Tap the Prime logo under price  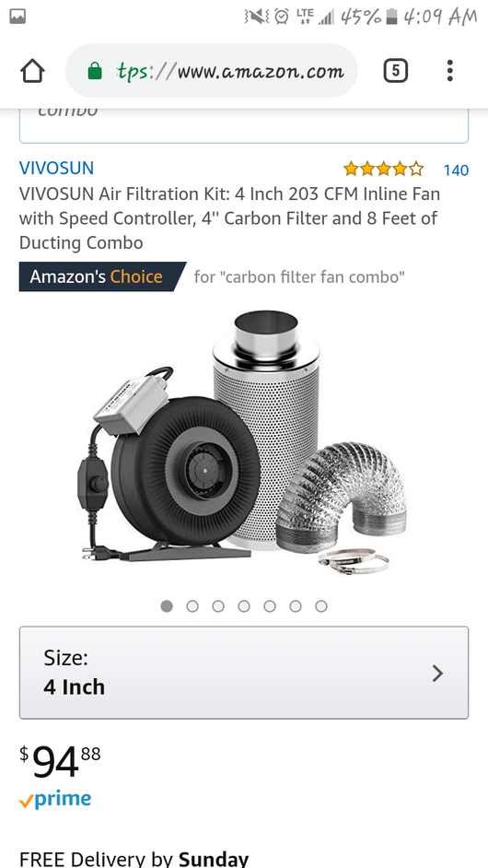coord(54,800)
